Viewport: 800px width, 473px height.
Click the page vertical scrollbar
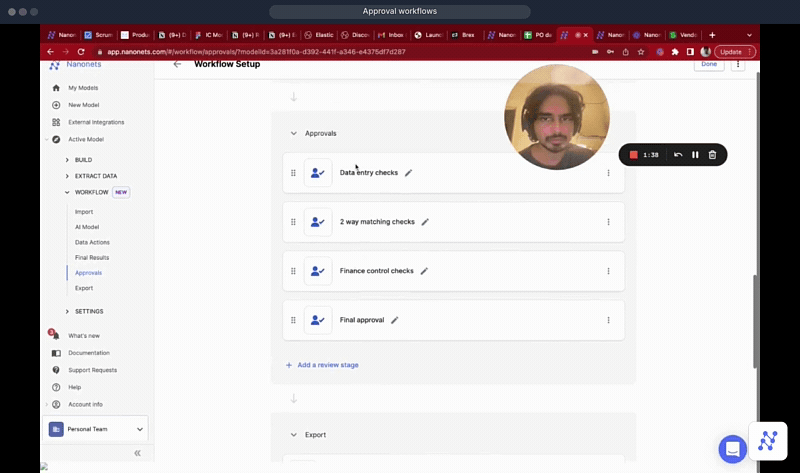click(756, 320)
